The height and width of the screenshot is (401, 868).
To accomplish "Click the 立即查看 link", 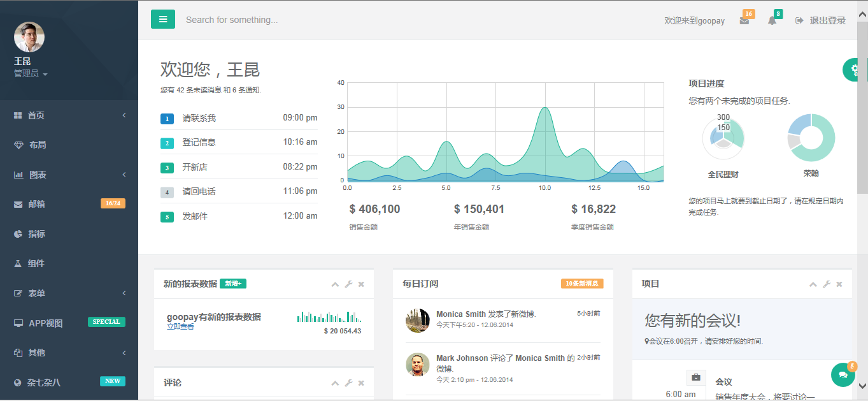I will tap(180, 327).
